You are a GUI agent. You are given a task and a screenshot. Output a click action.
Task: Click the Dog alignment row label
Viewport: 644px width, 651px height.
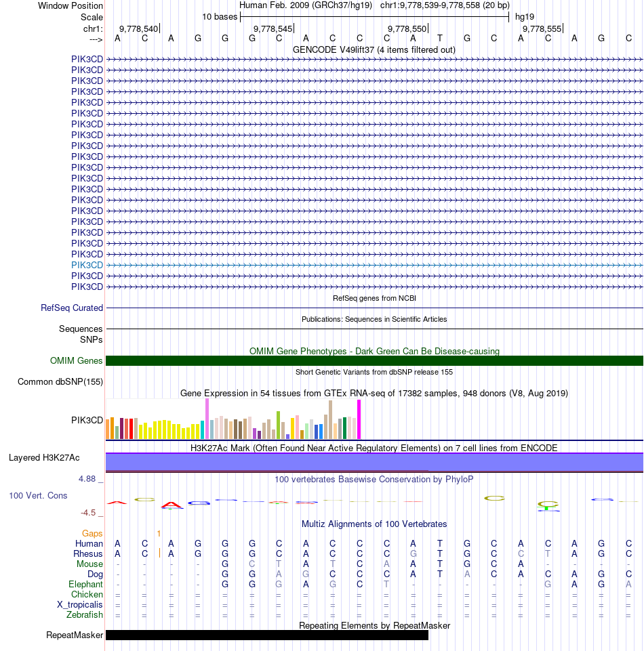[x=95, y=574]
